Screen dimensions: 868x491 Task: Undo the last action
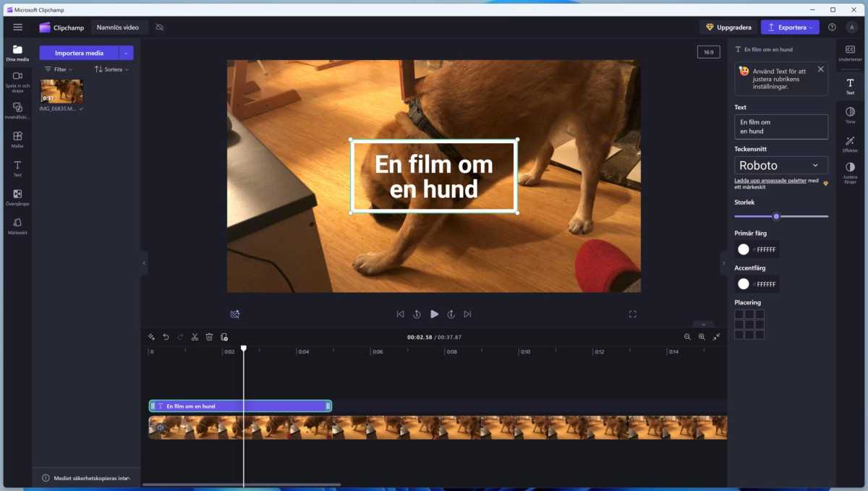click(165, 336)
